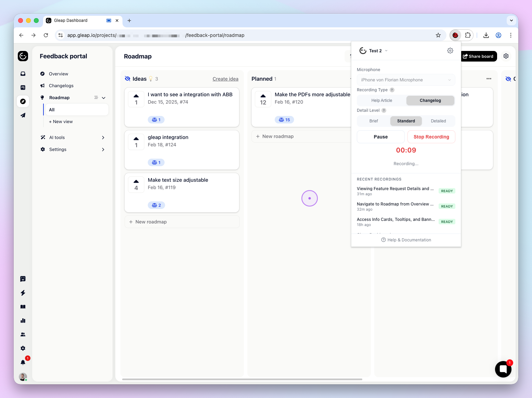Upvote 'Make text size adjustable' idea
This screenshot has width=532, height=398.
click(x=136, y=185)
